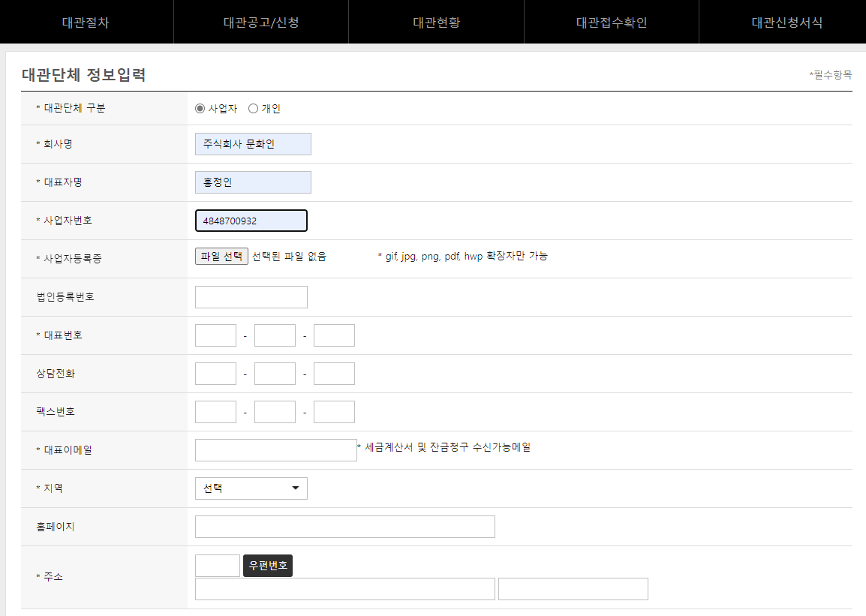Click the first 팩스번호 number box
The image size is (866, 616).
(216, 412)
